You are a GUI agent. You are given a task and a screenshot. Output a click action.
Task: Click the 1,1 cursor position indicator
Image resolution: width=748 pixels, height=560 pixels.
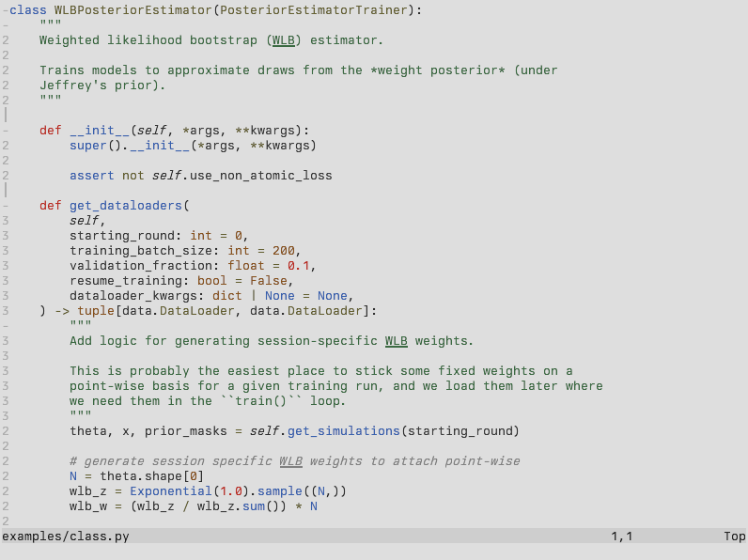click(x=622, y=537)
